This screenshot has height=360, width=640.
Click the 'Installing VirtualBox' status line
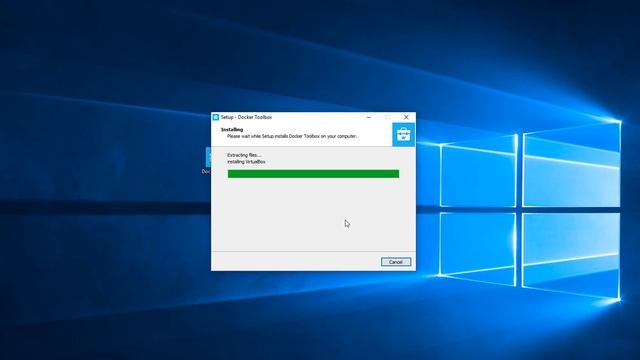(246, 162)
